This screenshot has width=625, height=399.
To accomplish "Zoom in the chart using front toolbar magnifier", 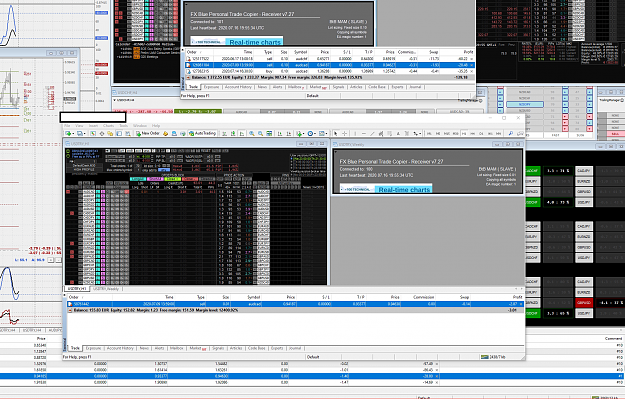I will pyautogui.click(x=252, y=134).
